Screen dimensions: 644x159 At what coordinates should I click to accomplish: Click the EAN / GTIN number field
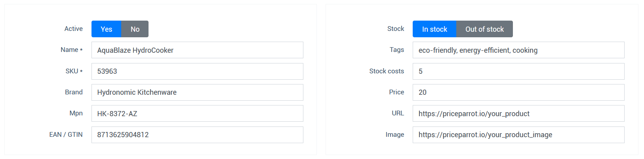pos(197,135)
